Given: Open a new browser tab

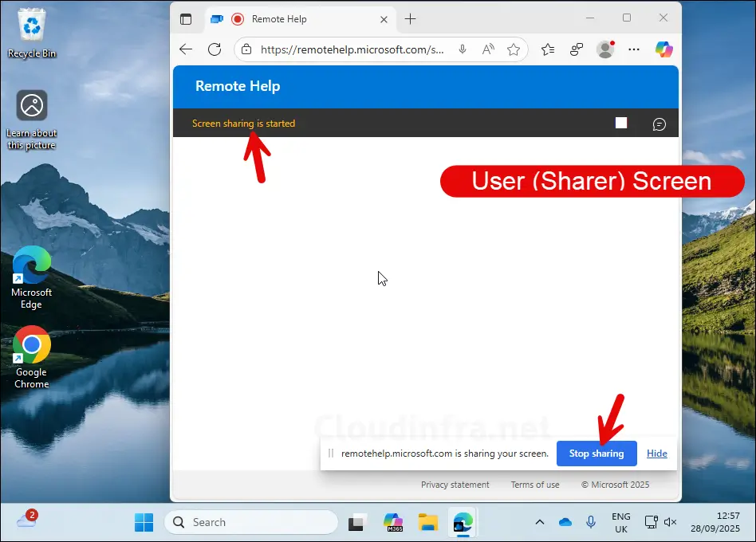Looking at the screenshot, I should click(x=410, y=19).
